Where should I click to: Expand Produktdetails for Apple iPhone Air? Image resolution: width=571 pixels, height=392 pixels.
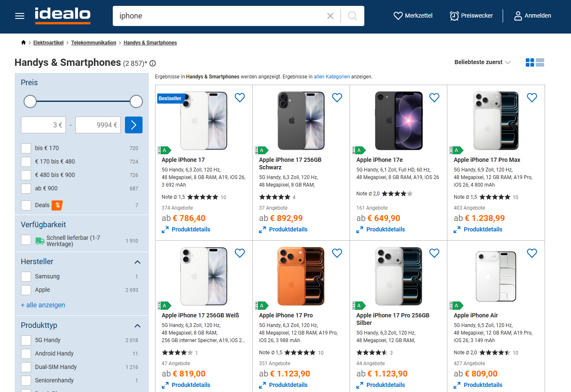pos(478,385)
